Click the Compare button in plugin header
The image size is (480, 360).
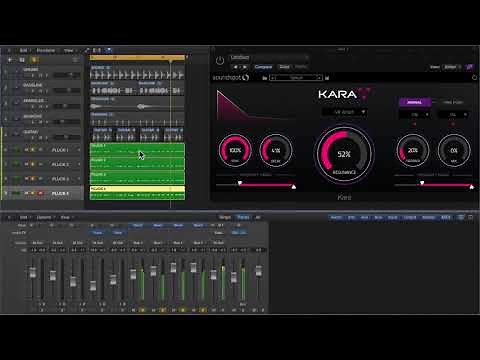(x=263, y=67)
